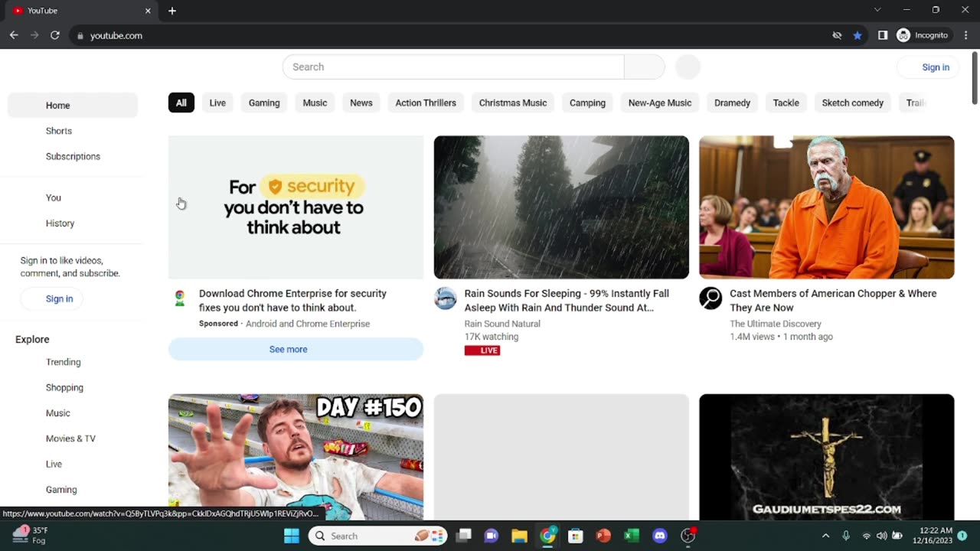Open You in the sidebar
This screenshot has height=551, width=980.
point(73,197)
